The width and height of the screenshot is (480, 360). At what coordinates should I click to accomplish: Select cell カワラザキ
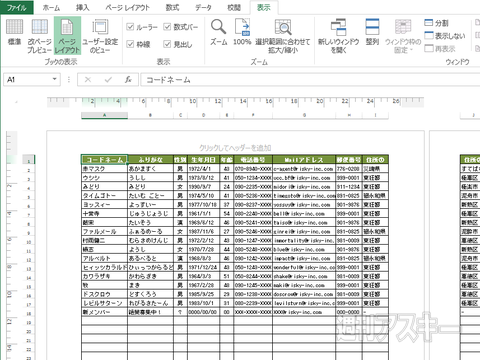click(x=104, y=276)
